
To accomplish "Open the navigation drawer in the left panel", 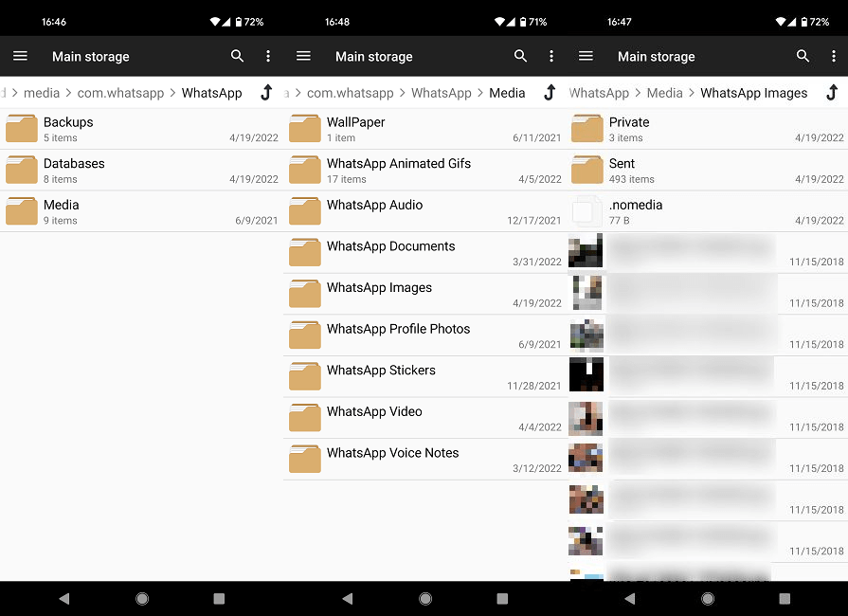I will (20, 56).
